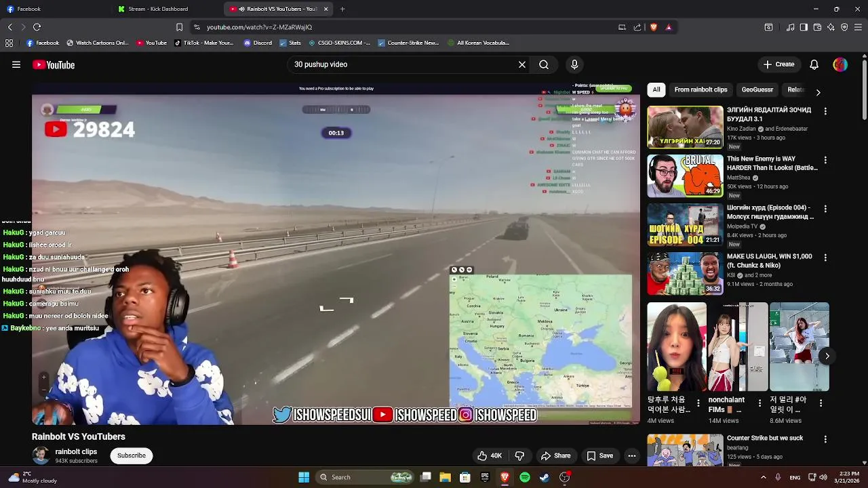Image resolution: width=868 pixels, height=488 pixels.
Task: Share the Rainbolt VS YouTubers video
Action: pos(555,456)
